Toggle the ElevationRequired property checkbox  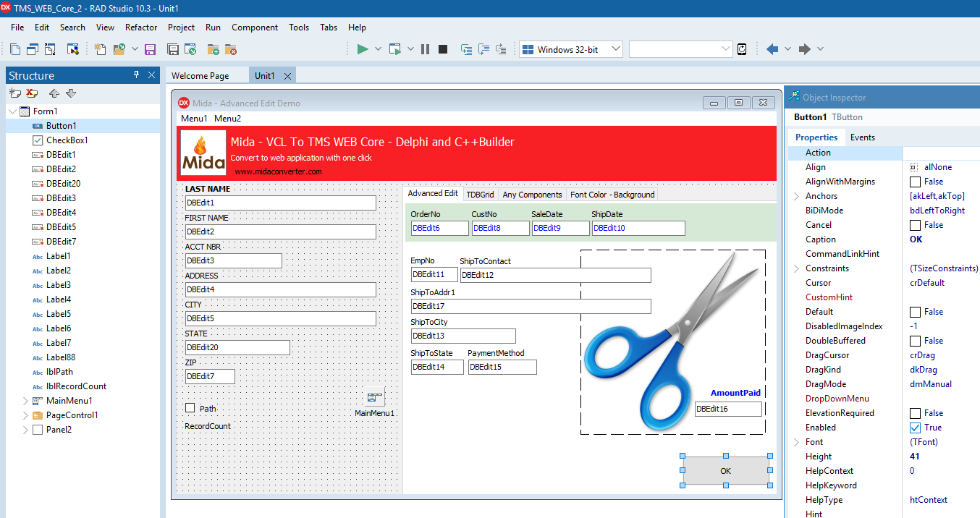(915, 413)
